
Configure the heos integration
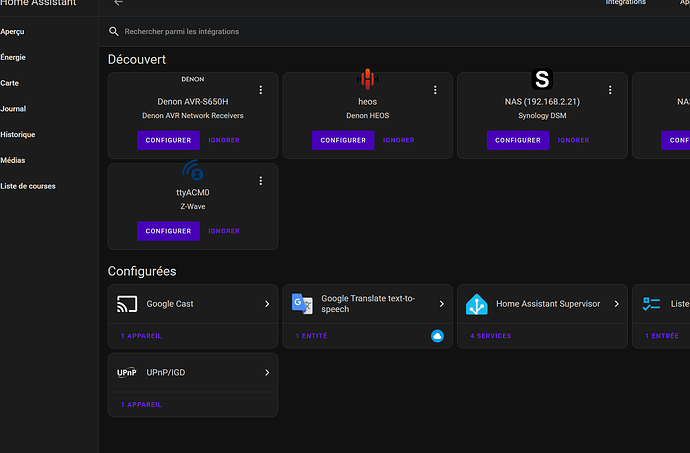(343, 140)
